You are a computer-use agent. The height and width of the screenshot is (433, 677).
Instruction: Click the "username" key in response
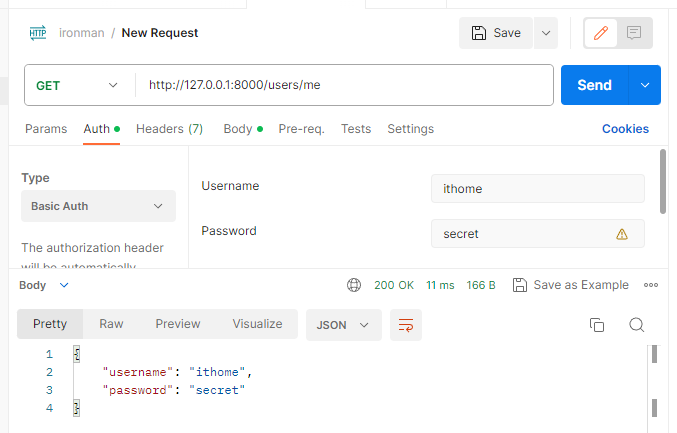[137, 372]
